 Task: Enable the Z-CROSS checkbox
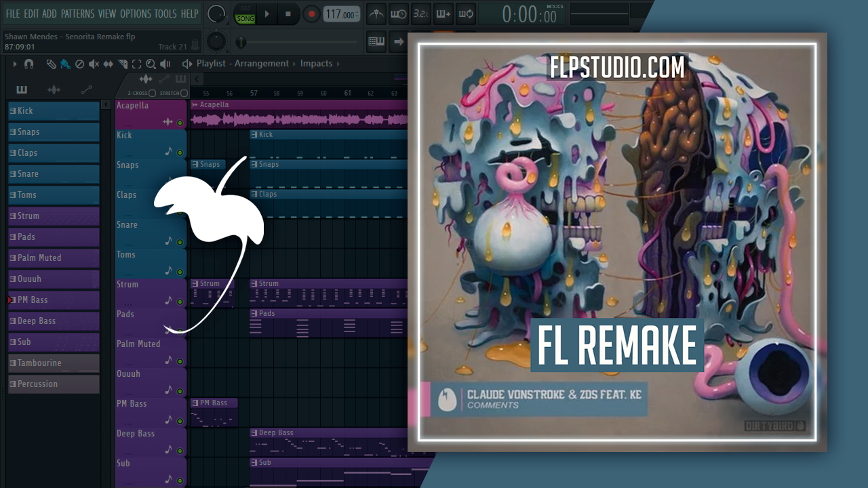[153, 94]
